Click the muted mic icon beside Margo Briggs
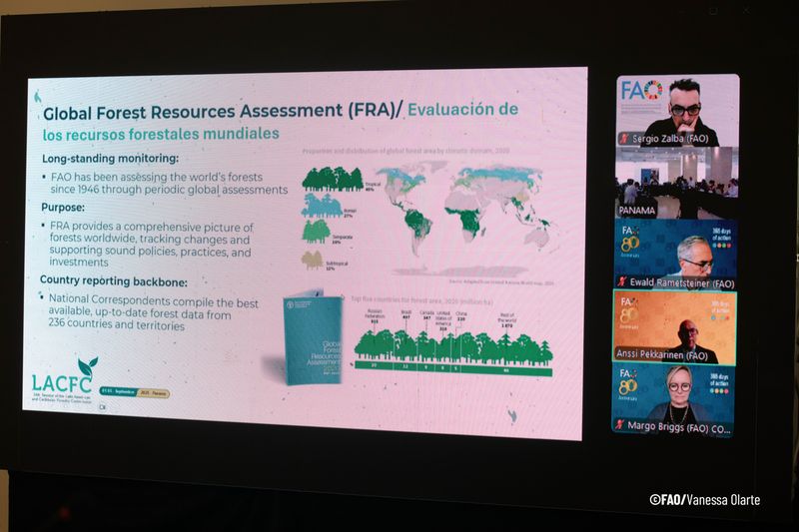Screen dimensions: 799x532 point(619,424)
